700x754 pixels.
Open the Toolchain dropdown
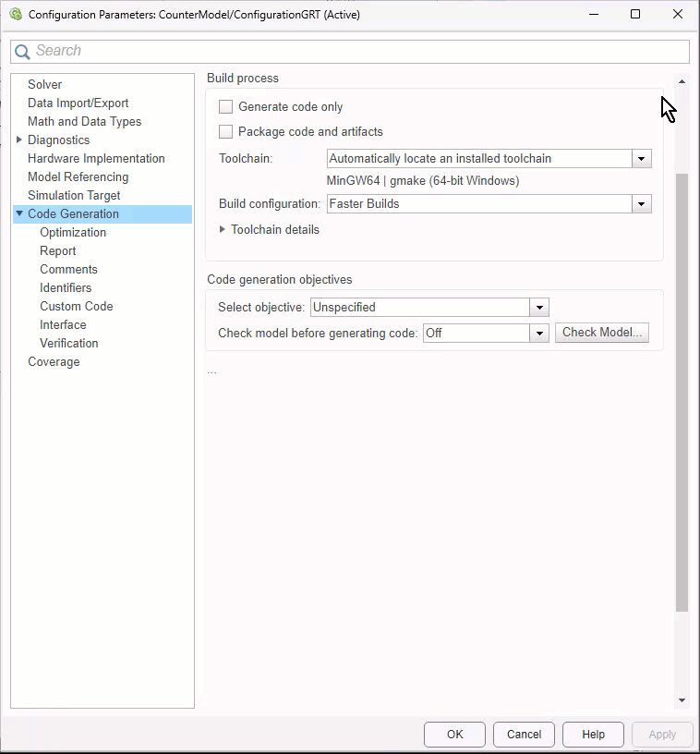pos(641,159)
